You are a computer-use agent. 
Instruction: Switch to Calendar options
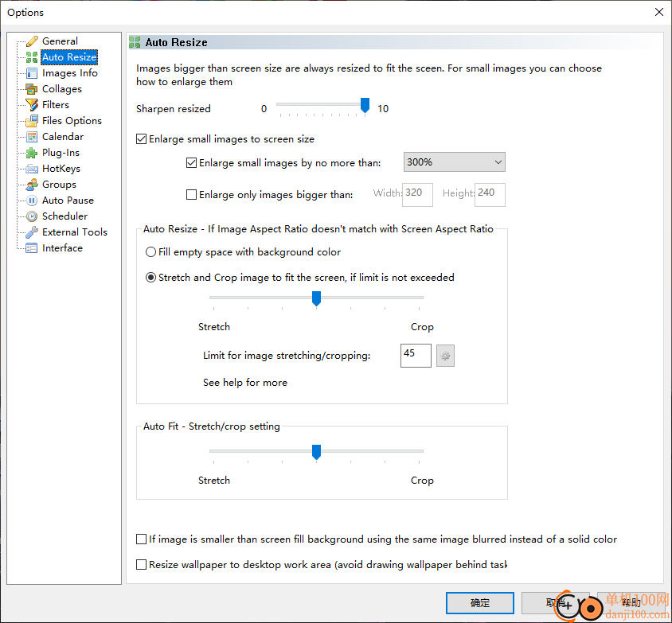pyautogui.click(x=63, y=137)
